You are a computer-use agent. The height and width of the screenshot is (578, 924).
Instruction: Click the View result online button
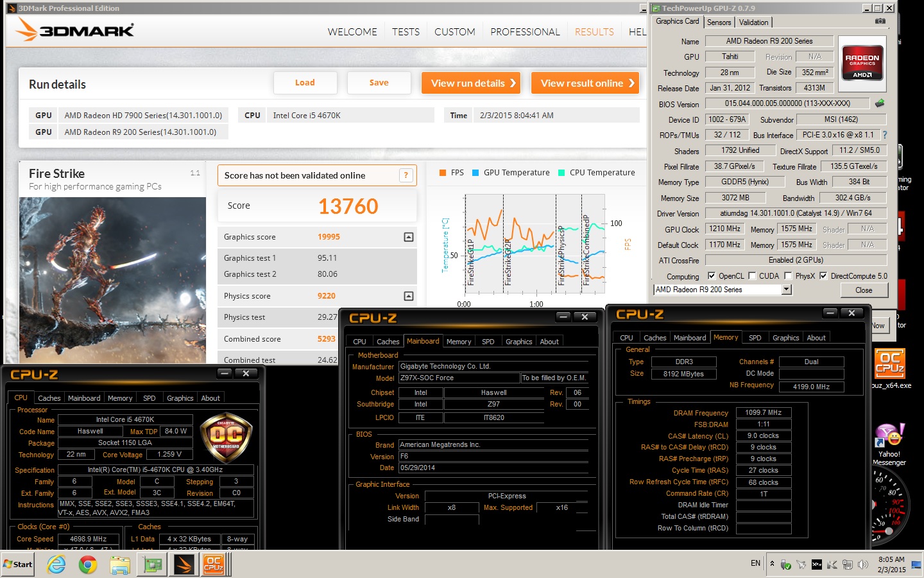tap(585, 83)
